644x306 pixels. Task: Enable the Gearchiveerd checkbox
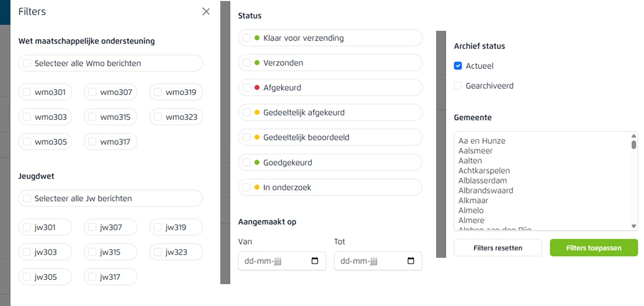[458, 85]
